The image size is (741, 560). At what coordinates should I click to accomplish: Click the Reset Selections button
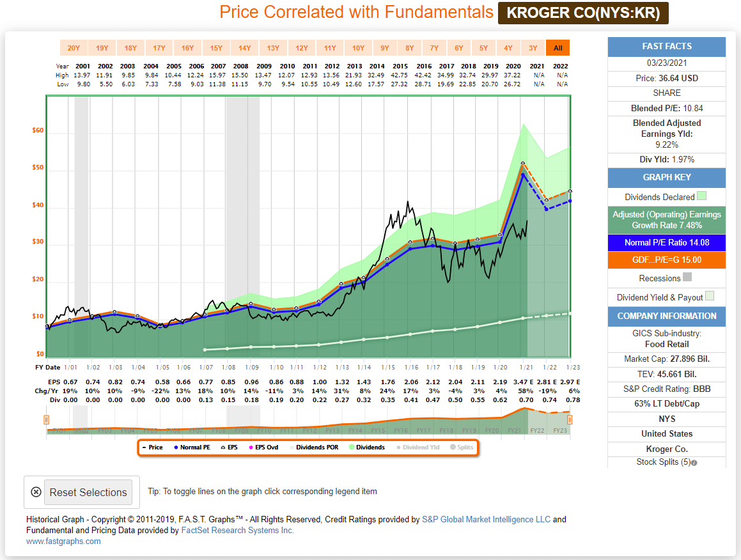click(x=88, y=492)
